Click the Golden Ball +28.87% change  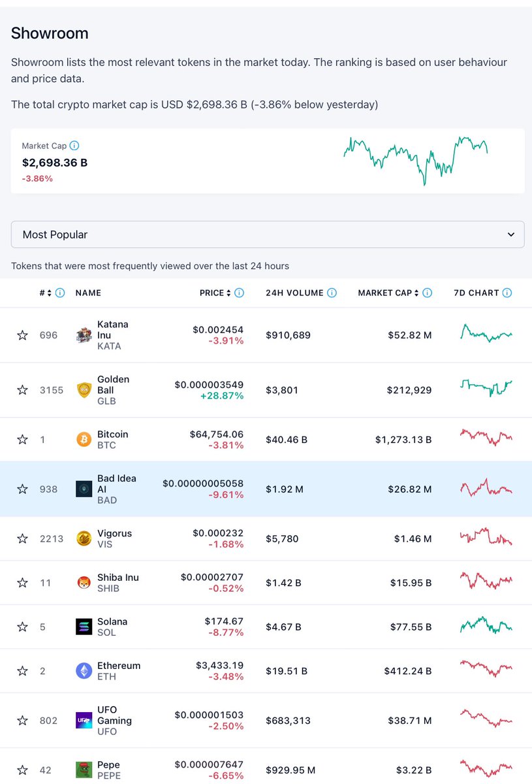[x=222, y=396]
